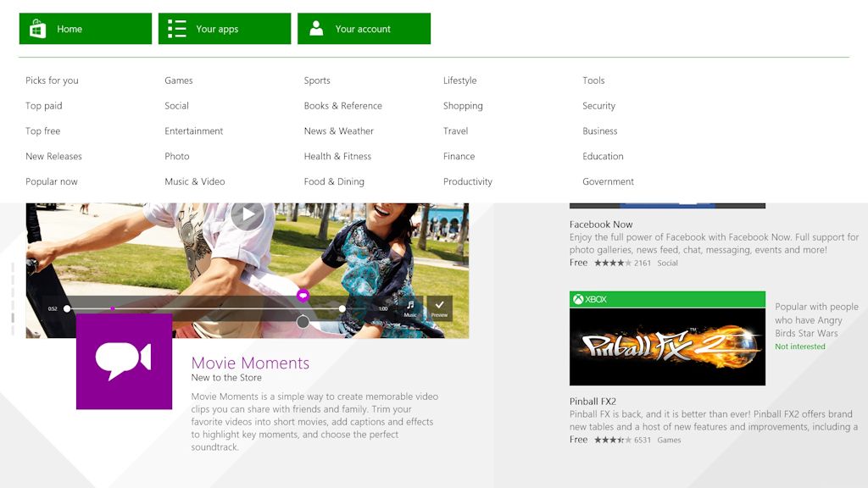Click the Social tag under Facebook Now
The image size is (868, 488).
click(668, 263)
